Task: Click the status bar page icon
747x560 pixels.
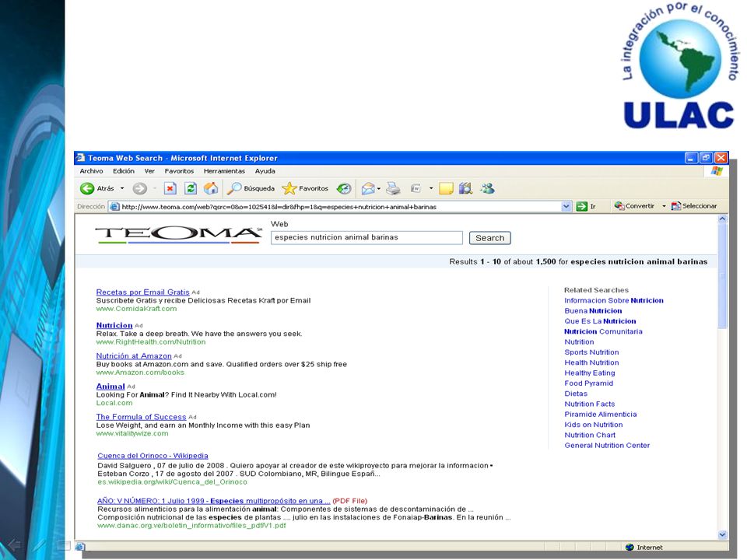Action: click(80, 547)
